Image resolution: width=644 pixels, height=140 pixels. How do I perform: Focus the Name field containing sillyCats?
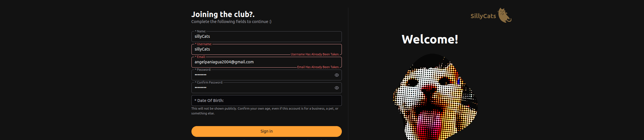(266, 37)
